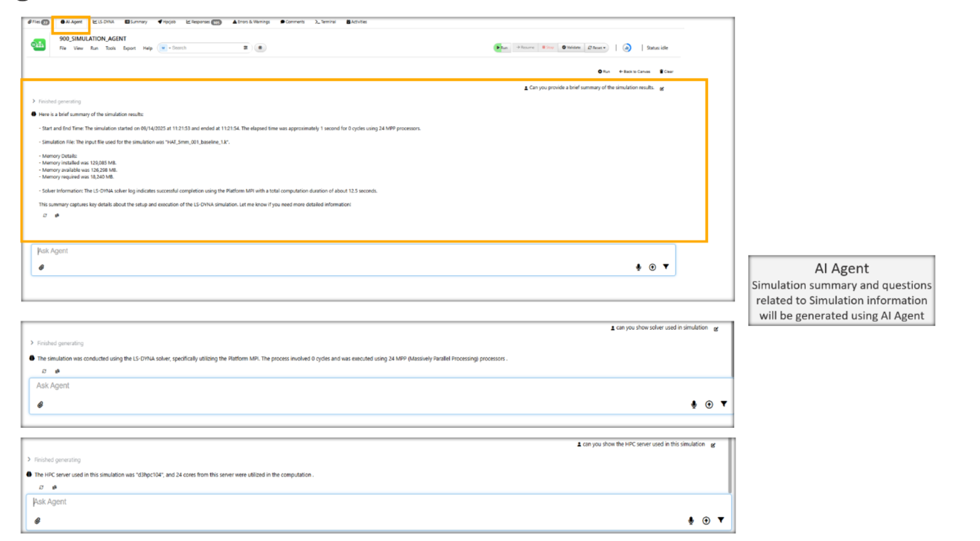Viewport: 980px width, 541px height.
Task: Click the paperclip attach icon in the first Ask Agent box
Action: [x=41, y=268]
